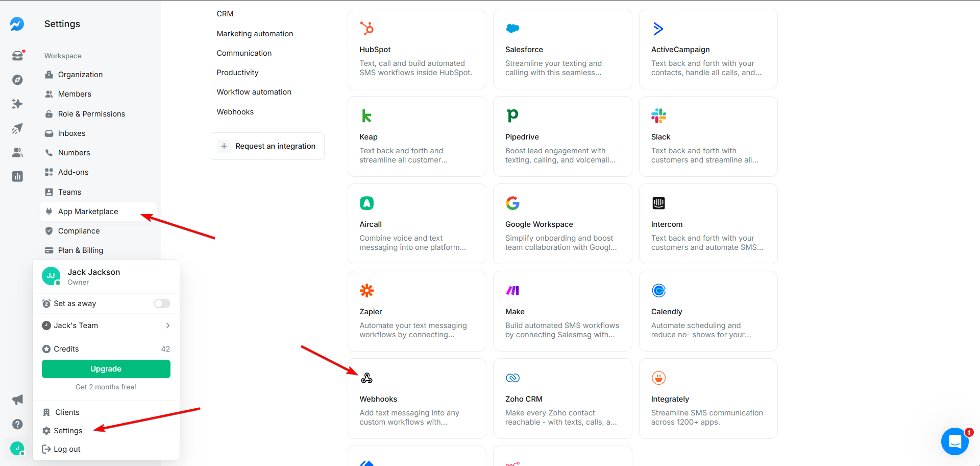Click the Upgrade button
The height and width of the screenshot is (466, 980).
pyautogui.click(x=106, y=368)
